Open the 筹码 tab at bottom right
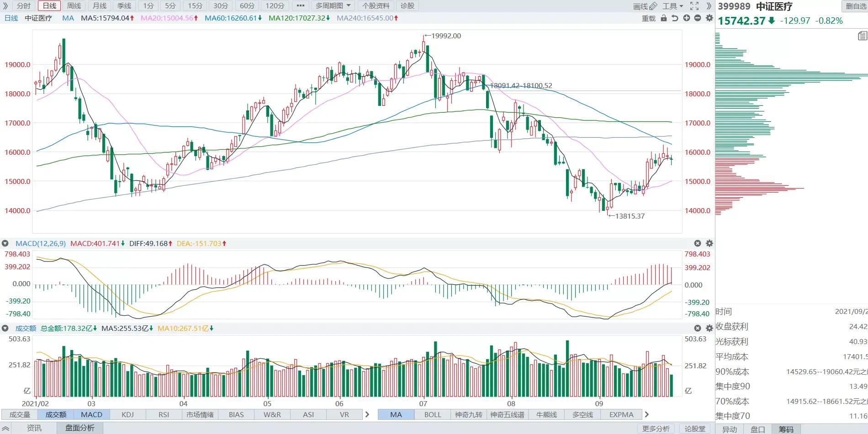Image resolution: width=868 pixels, height=434 pixels. pyautogui.click(x=786, y=429)
